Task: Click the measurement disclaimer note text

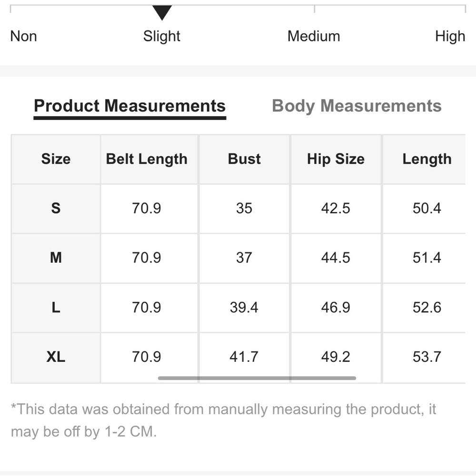Action: [223, 420]
